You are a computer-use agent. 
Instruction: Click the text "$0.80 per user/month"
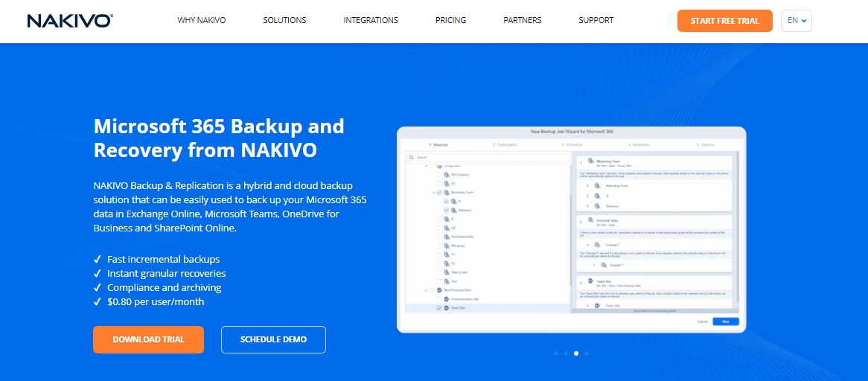[x=156, y=302]
